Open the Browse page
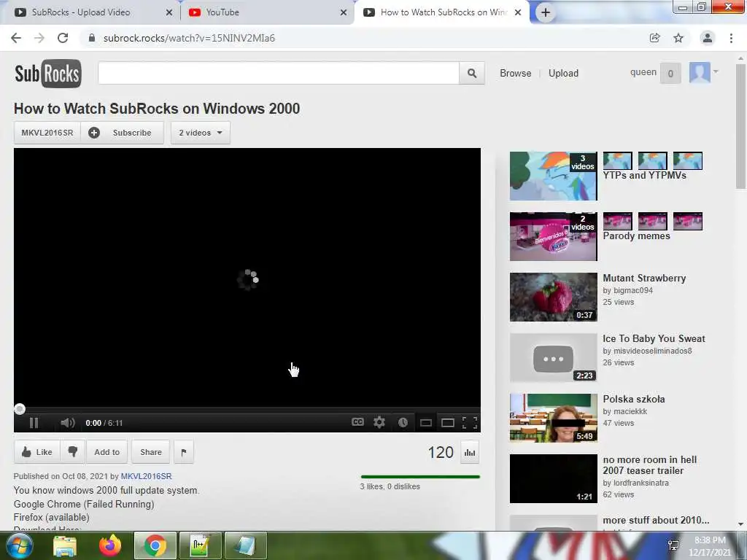 pos(516,74)
